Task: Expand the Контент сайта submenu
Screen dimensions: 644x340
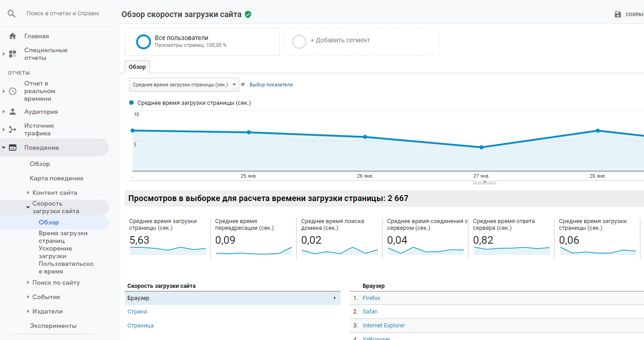Action: (28, 192)
